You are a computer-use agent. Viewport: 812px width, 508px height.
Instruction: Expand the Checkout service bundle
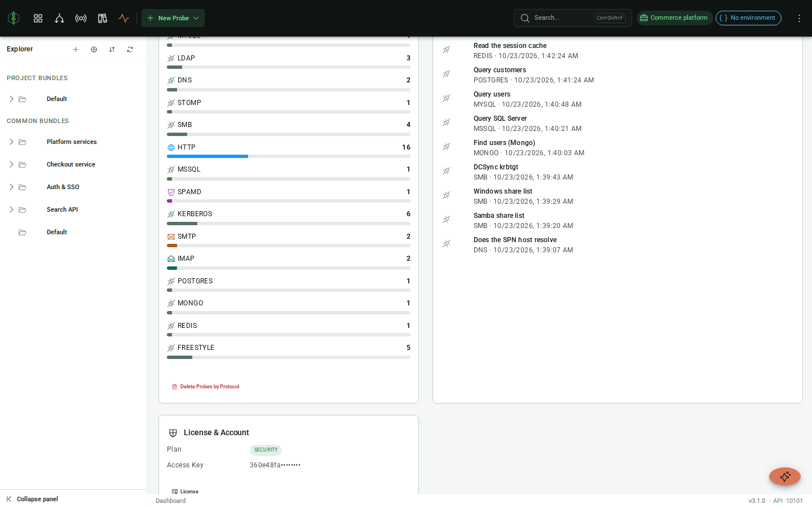pyautogui.click(x=11, y=164)
